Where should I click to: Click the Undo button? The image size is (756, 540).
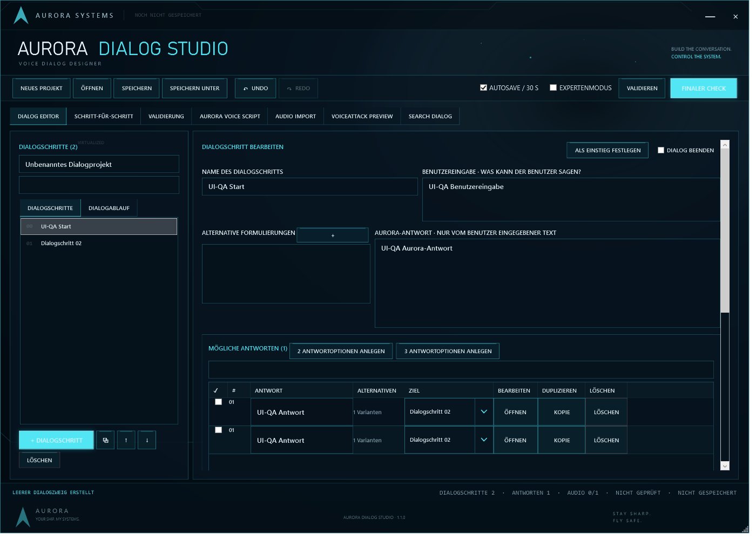coord(255,88)
